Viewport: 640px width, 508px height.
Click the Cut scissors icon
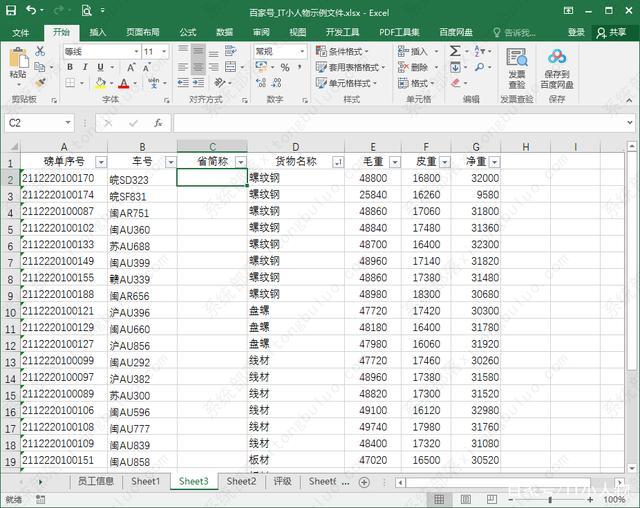[40, 51]
